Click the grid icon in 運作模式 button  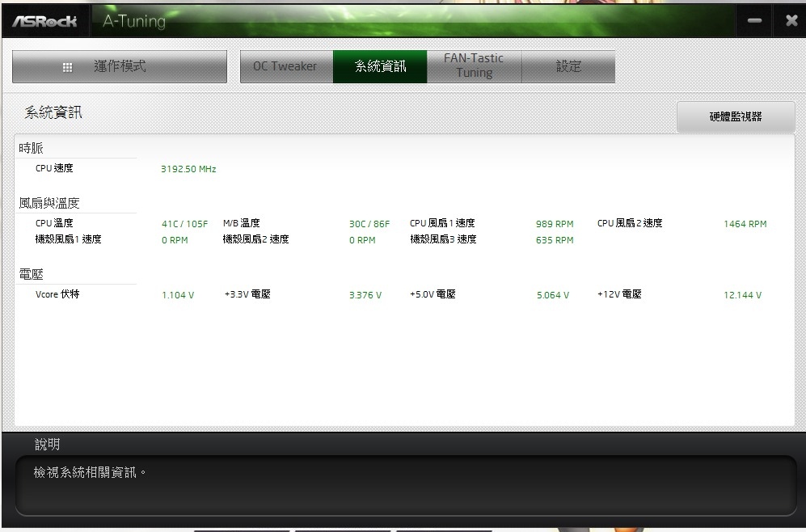click(x=67, y=67)
